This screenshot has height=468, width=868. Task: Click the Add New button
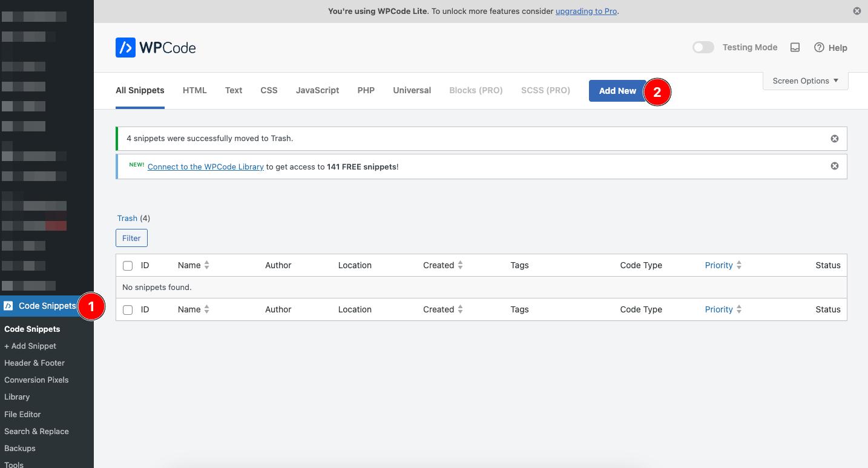pos(617,91)
